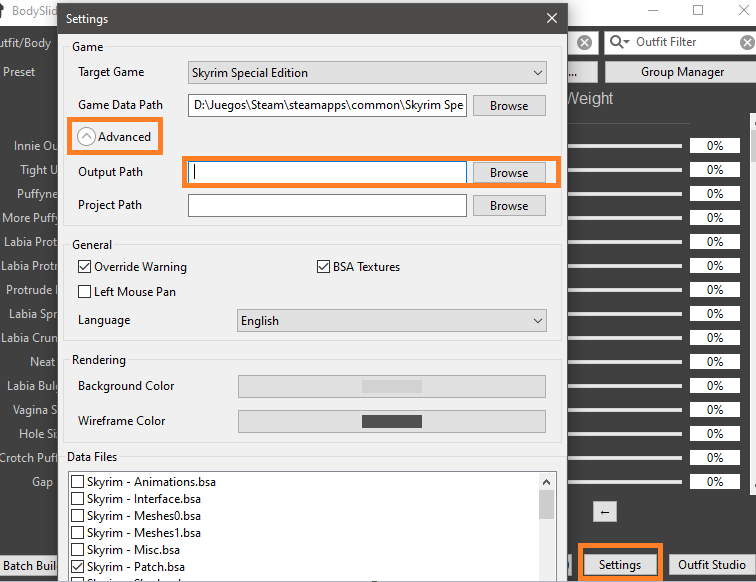Click the Batch Build button in BodySlide
The height and width of the screenshot is (582, 756).
pos(29,566)
